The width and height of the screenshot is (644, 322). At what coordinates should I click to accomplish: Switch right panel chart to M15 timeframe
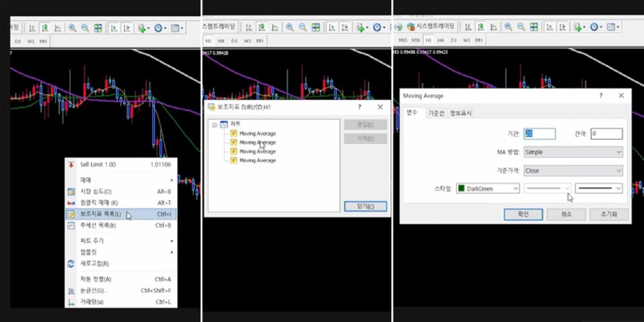click(403, 41)
